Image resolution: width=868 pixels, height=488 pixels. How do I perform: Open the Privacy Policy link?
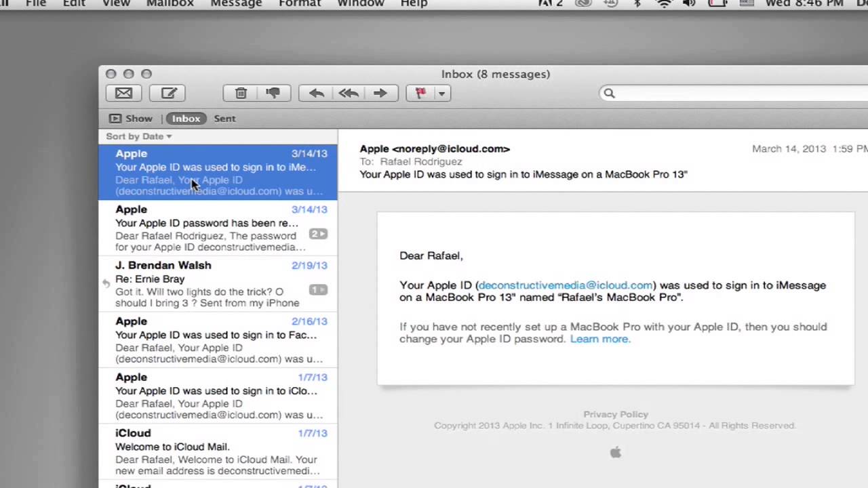click(x=616, y=414)
